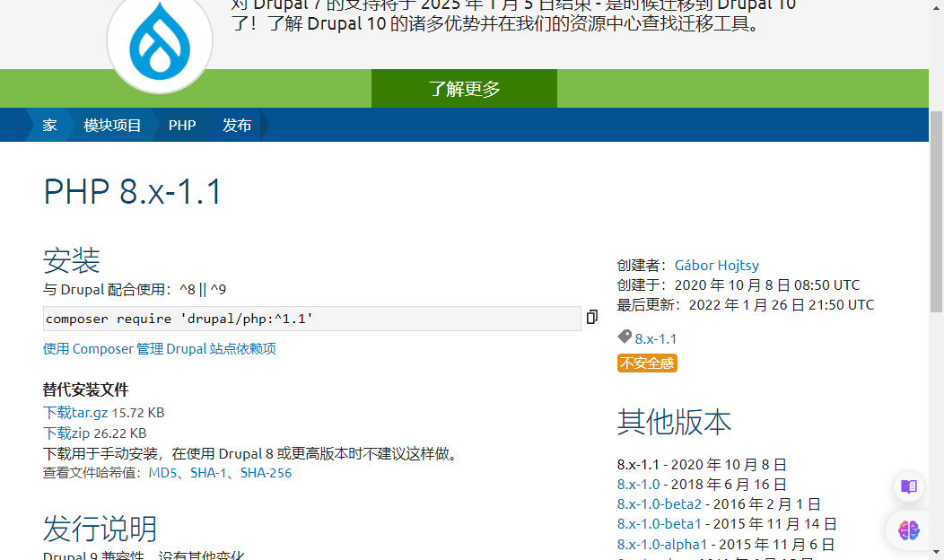This screenshot has width=944, height=560.
Task: Open 发布 breadcrumb item
Action: (237, 126)
